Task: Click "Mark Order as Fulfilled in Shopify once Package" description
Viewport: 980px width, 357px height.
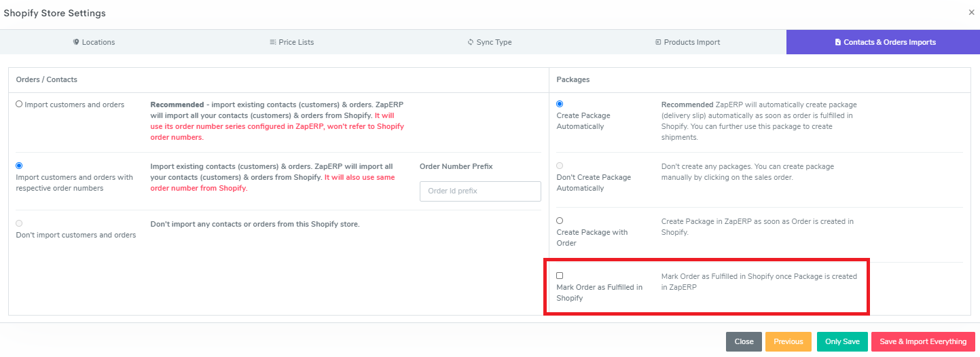Action: coord(759,282)
